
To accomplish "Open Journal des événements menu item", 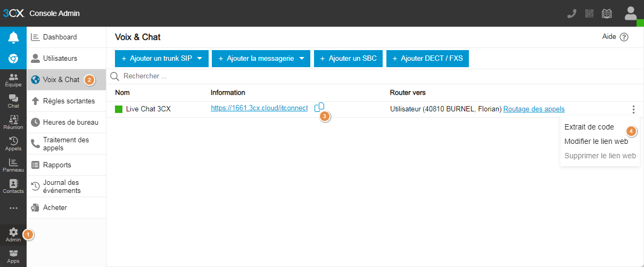I will click(x=67, y=186).
